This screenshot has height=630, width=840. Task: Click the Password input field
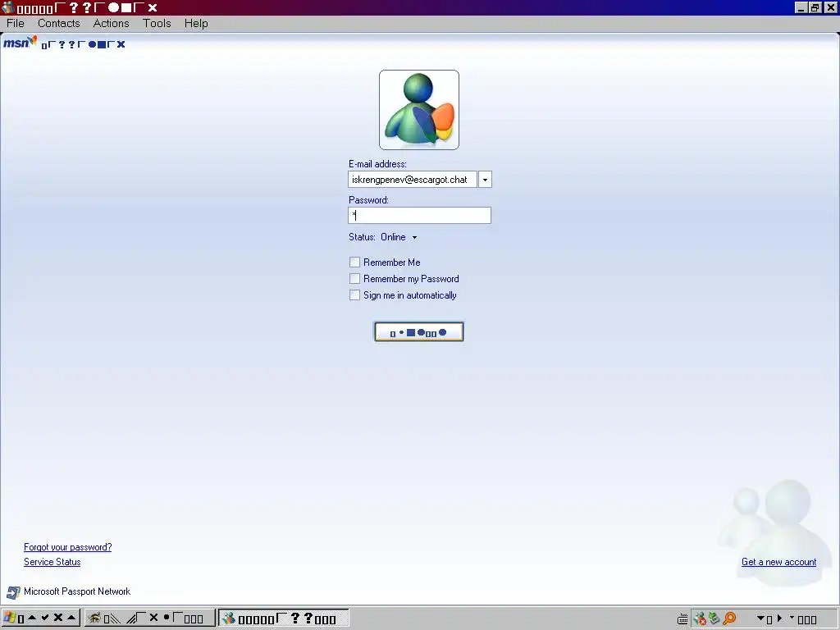point(419,216)
